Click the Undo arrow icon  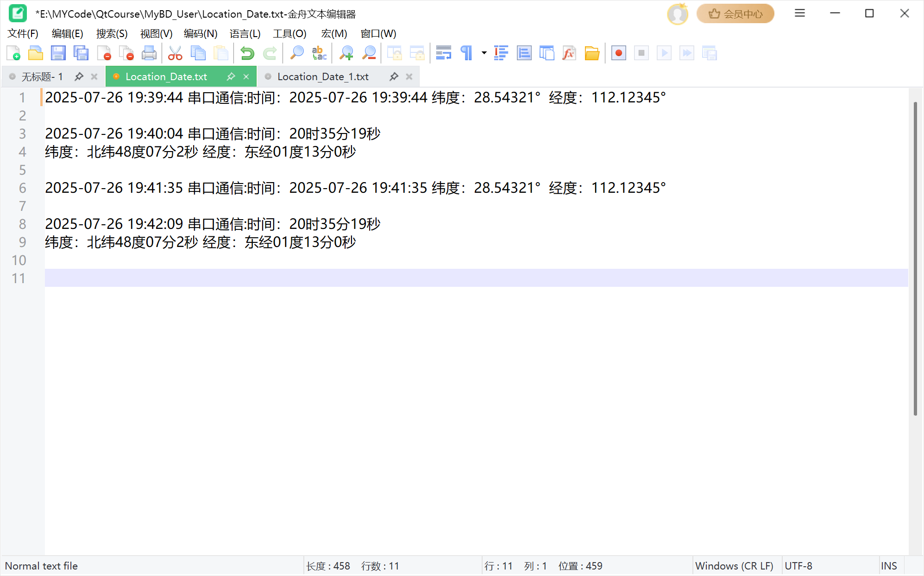(247, 53)
